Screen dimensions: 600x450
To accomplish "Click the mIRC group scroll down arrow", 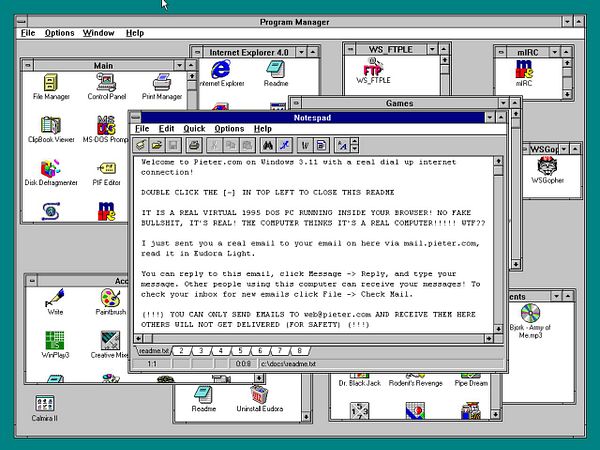I will pos(567,93).
